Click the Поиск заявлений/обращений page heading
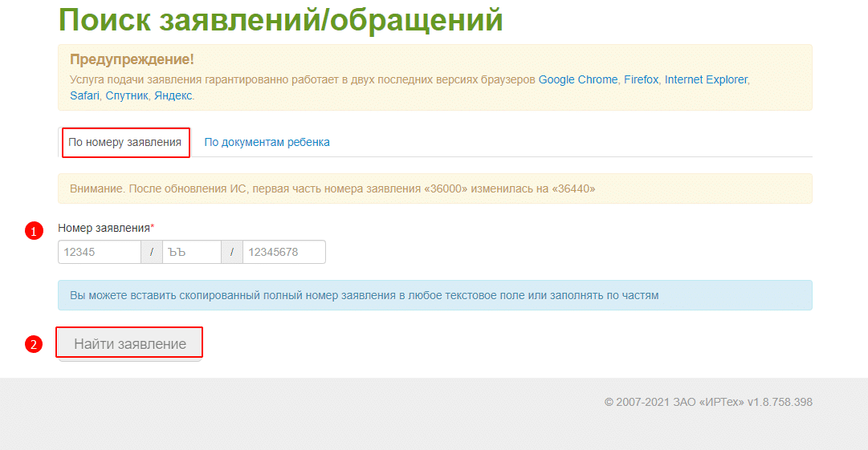 280,20
